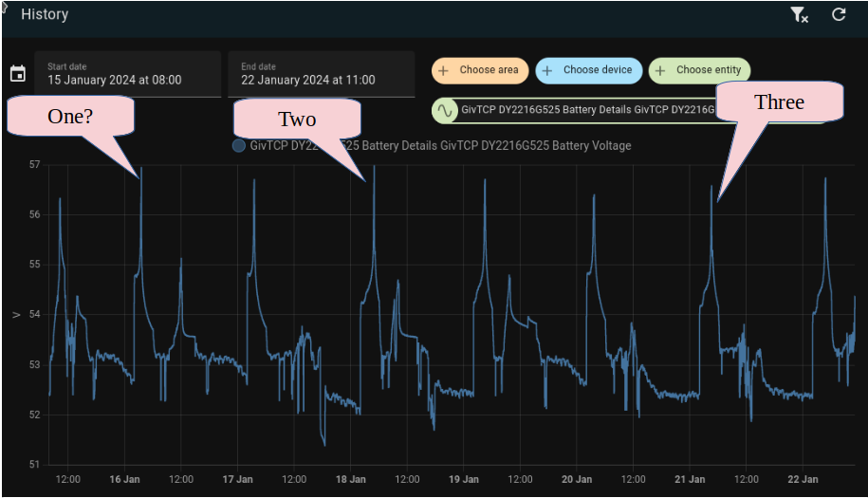Click the 16 Jan axis label
The height and width of the screenshot is (498, 868).
(124, 479)
